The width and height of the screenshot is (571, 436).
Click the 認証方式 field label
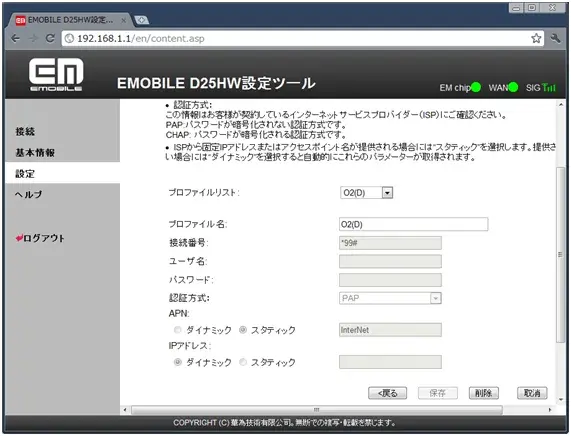coord(189,298)
